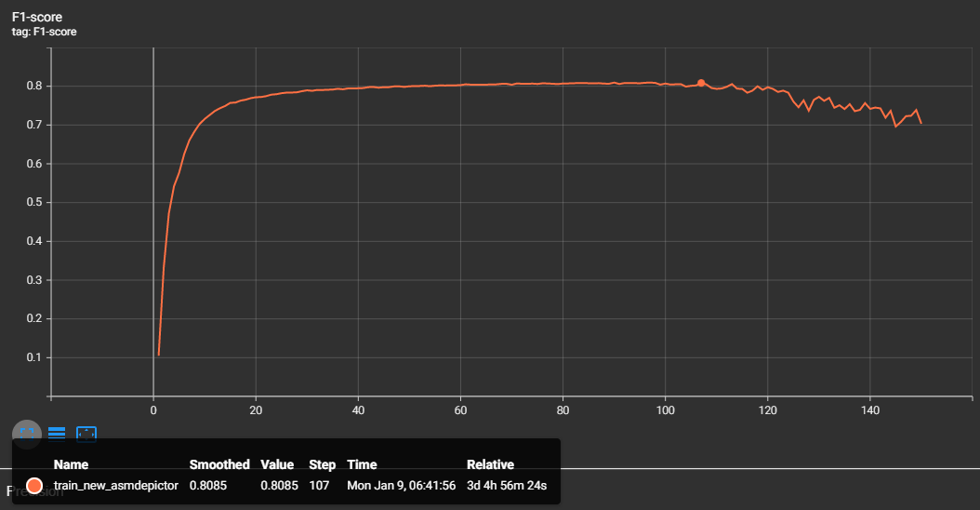Image resolution: width=980 pixels, height=510 pixels.
Task: Click y-axis label 0.8
Action: click(x=34, y=87)
